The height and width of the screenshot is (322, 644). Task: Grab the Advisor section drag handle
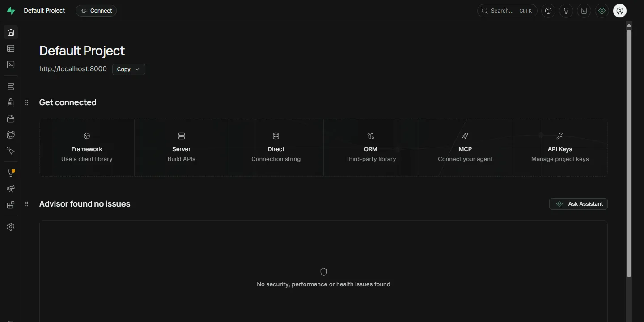27,204
